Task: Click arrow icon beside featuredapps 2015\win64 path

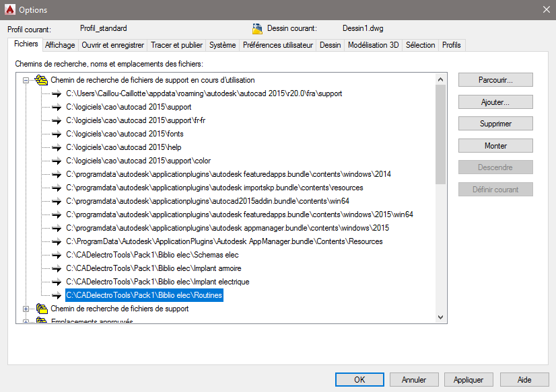Action: pos(57,214)
